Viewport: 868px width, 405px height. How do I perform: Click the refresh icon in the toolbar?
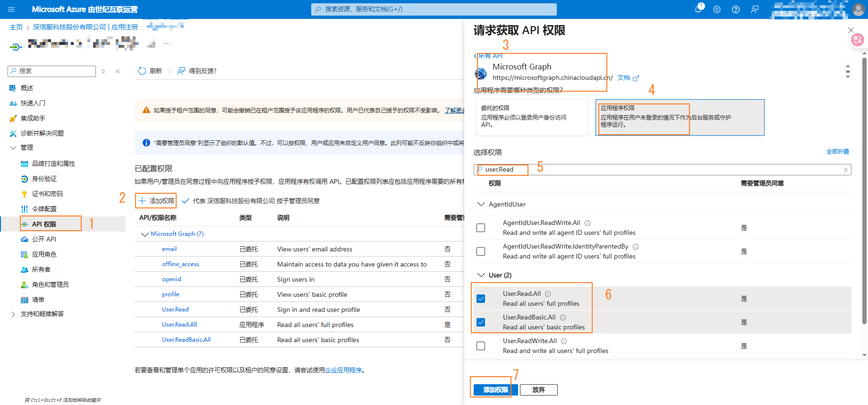coord(142,71)
